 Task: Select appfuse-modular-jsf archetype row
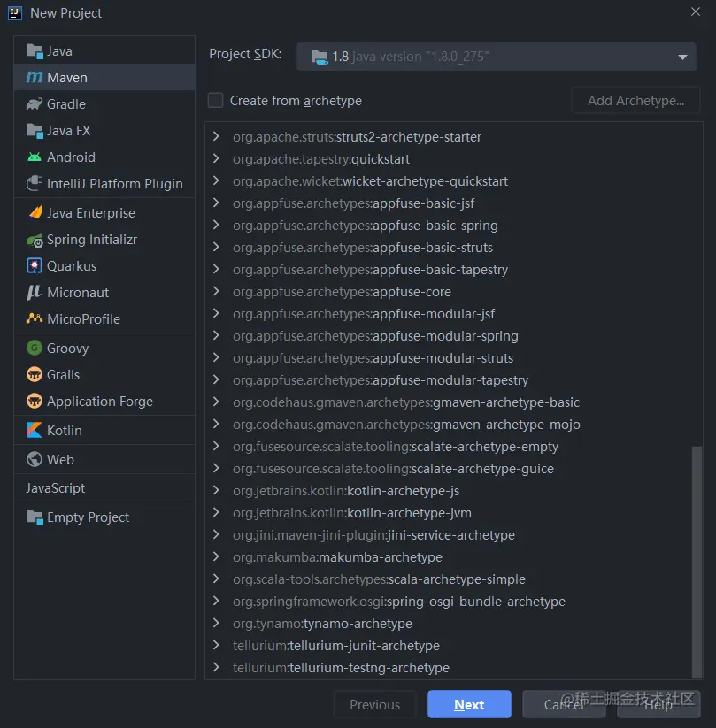453,314
